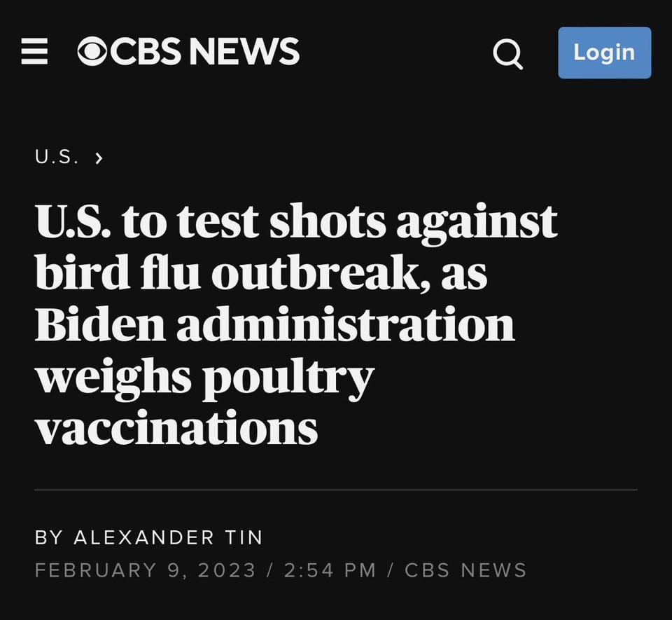672x620 pixels.
Task: Click the 2:54 PM timestamp
Action: (329, 570)
